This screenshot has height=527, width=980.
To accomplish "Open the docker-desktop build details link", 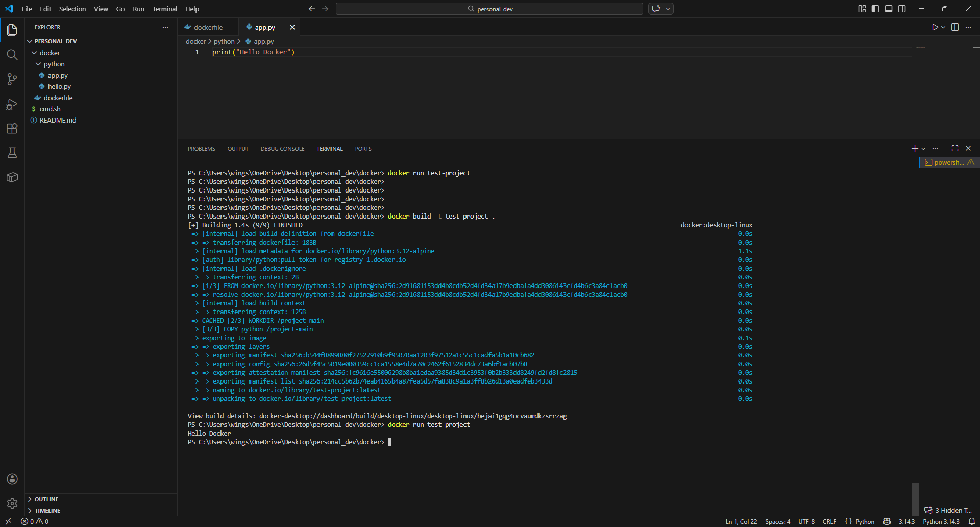I will click(x=412, y=416).
